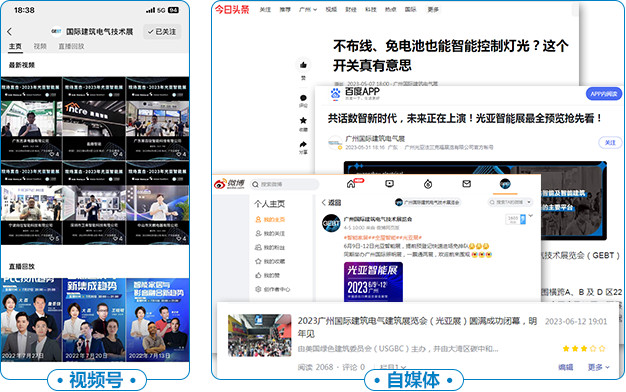Focus the Weibo 搜索TA的微博 search box
626x392 pixels.
tap(510, 202)
